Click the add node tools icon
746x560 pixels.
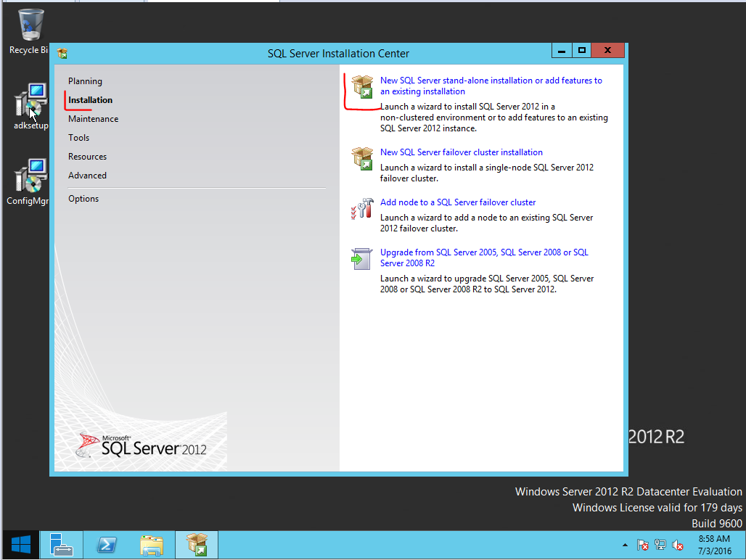coord(363,209)
